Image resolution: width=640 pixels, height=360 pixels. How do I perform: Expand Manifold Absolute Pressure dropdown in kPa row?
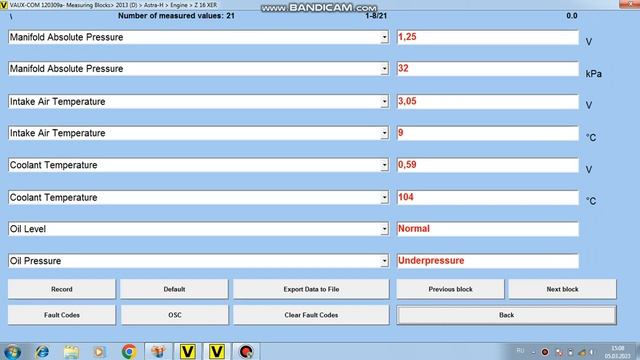tap(384, 69)
